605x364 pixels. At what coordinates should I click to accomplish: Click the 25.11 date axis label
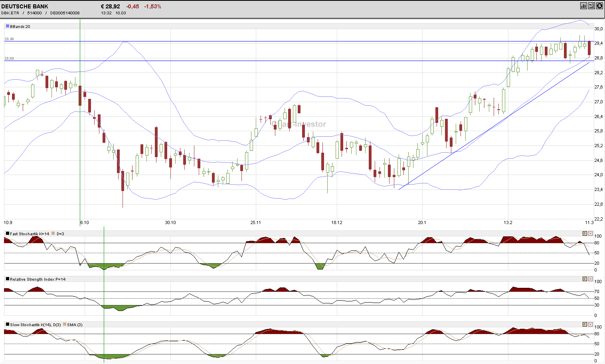(x=256, y=222)
